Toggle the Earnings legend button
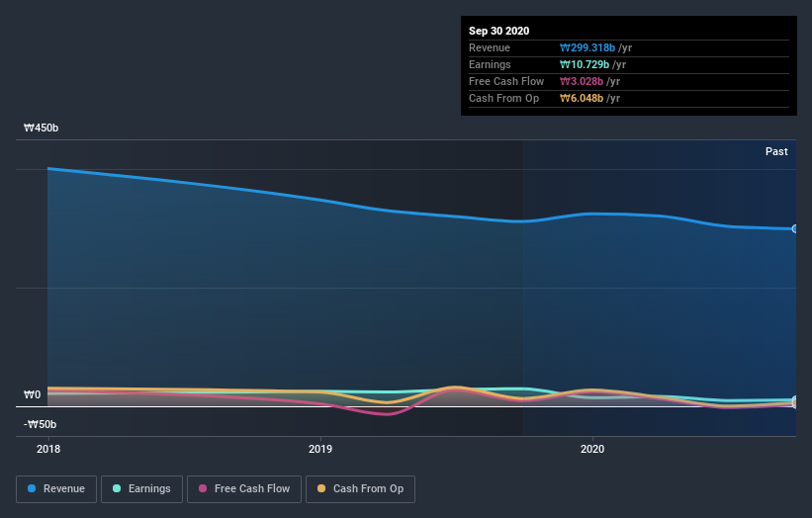The height and width of the screenshot is (518, 812). 141,489
